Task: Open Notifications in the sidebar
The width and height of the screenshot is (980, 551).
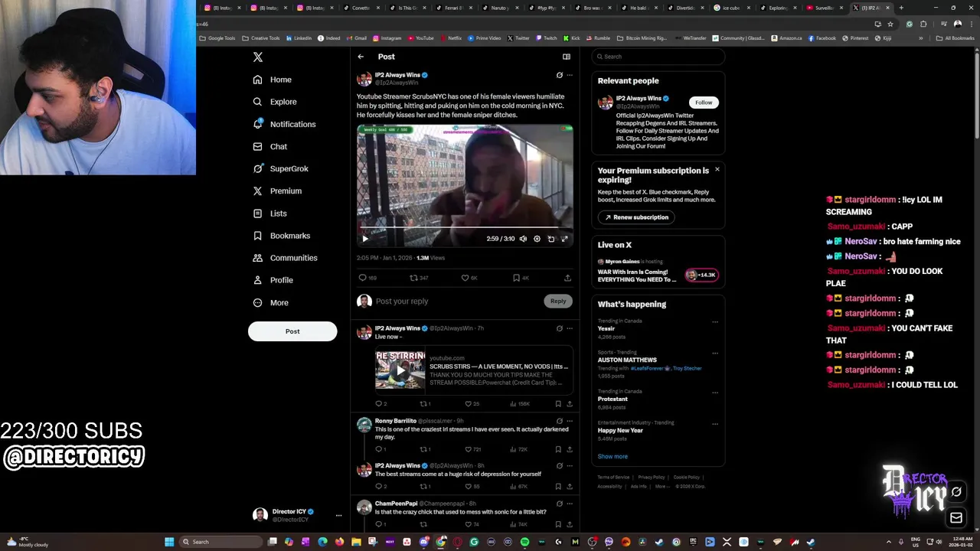Action: tap(283, 124)
